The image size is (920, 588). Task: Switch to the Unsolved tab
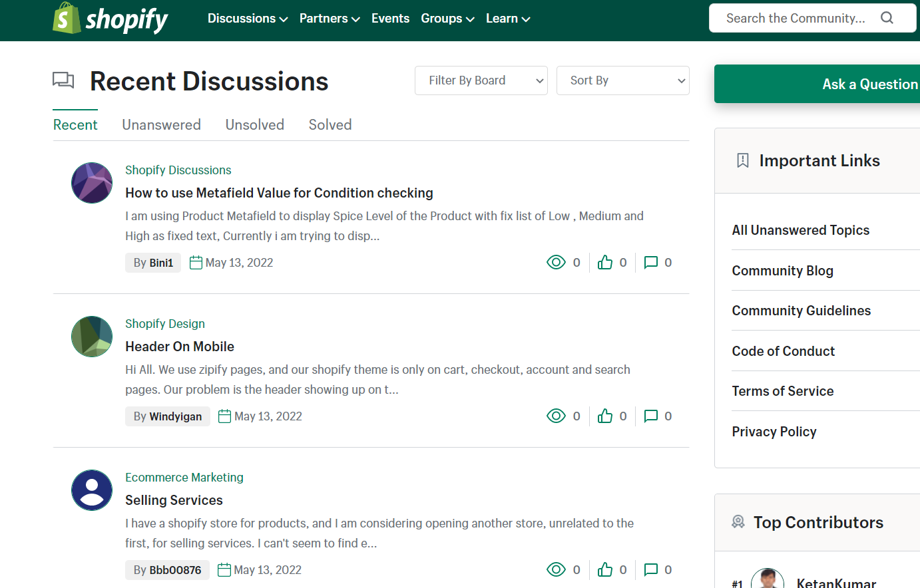[255, 125]
